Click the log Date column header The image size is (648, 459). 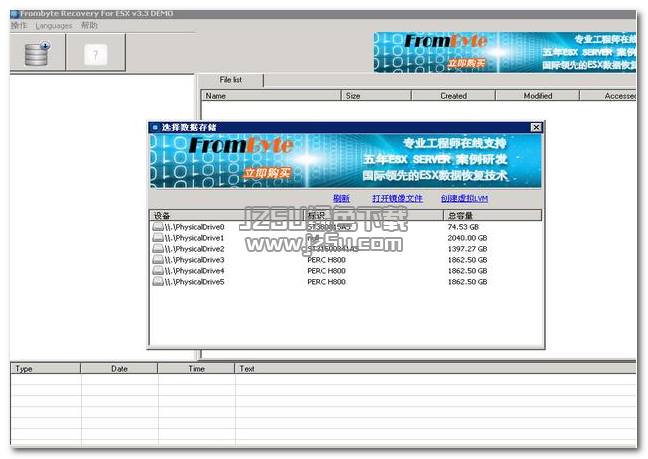pos(119,369)
